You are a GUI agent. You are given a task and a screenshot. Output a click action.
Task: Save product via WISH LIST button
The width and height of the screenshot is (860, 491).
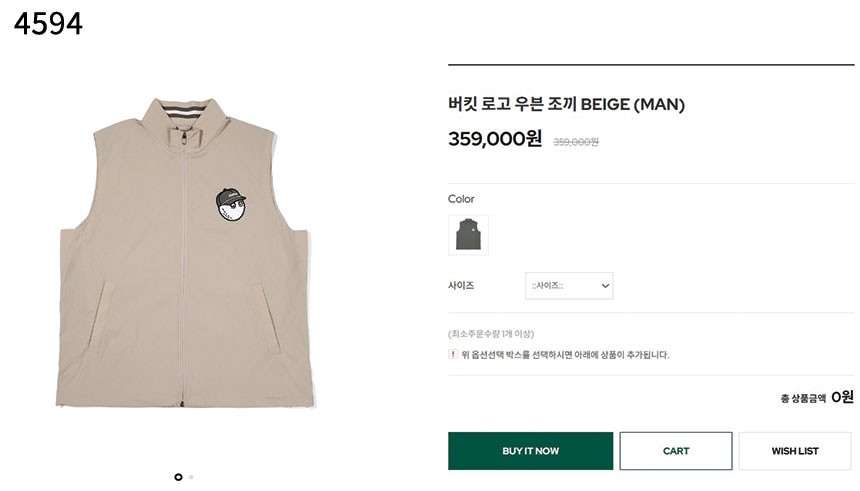pos(795,451)
